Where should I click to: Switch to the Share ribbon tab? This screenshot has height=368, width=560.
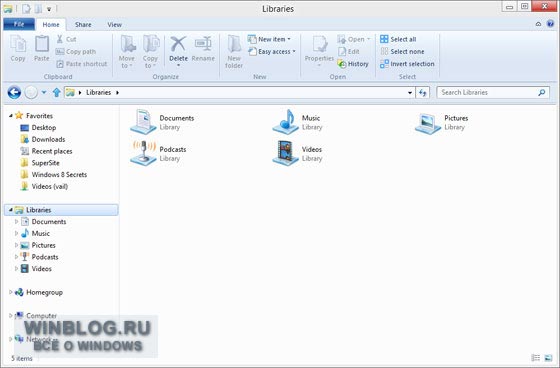[x=83, y=25]
